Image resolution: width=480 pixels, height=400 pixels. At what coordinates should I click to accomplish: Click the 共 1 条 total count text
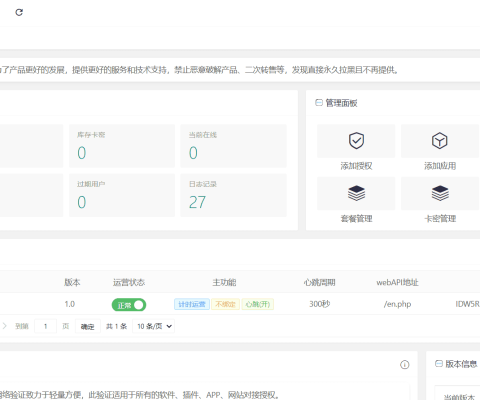[117, 326]
